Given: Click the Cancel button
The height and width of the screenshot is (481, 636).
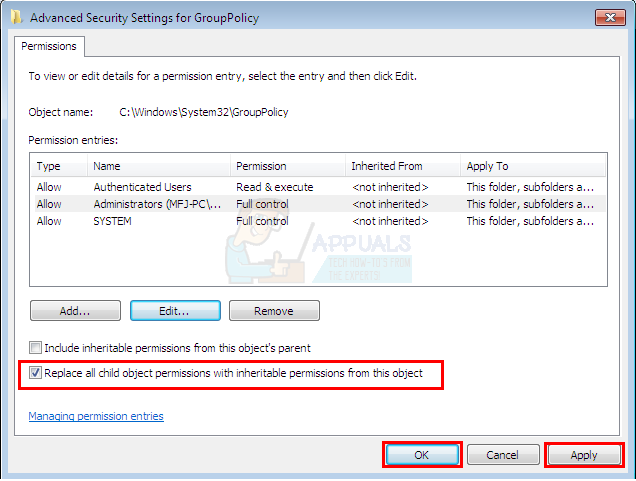Looking at the screenshot, I should (x=502, y=455).
